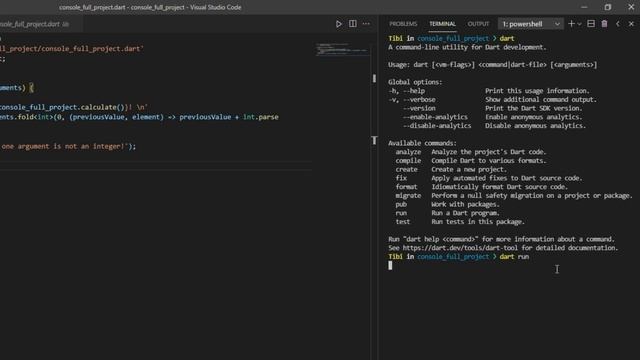Create a new terminal with plus icon
The width and height of the screenshot is (640, 360).
(x=571, y=24)
